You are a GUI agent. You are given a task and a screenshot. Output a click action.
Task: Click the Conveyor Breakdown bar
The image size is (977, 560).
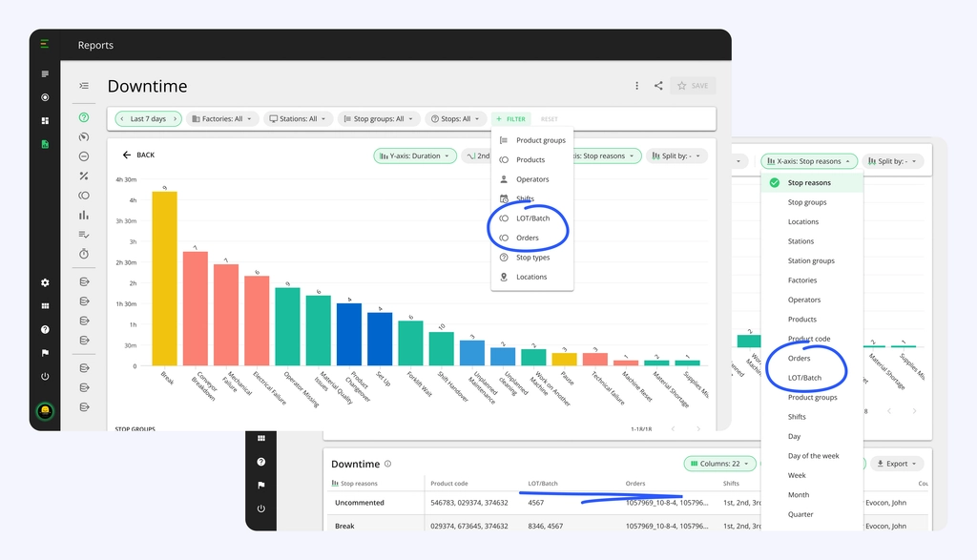(195, 308)
